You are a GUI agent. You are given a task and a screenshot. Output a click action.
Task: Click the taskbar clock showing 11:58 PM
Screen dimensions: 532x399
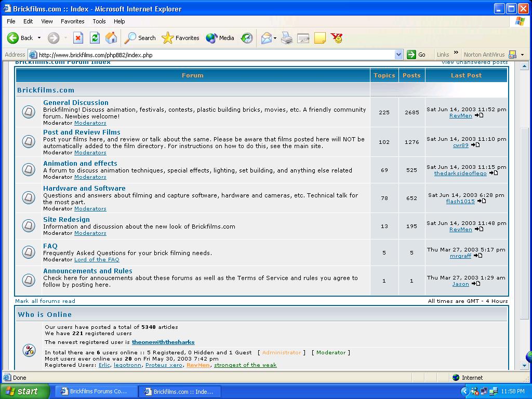(513, 392)
